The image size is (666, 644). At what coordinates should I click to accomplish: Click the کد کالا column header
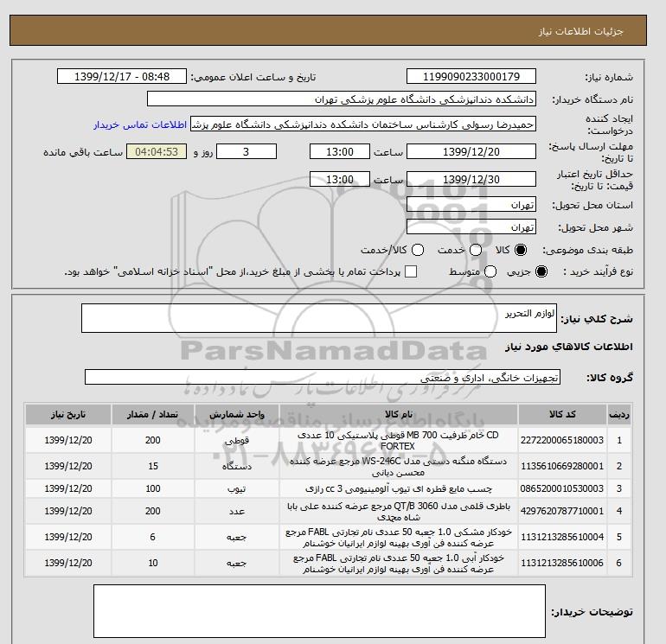pyautogui.click(x=562, y=414)
